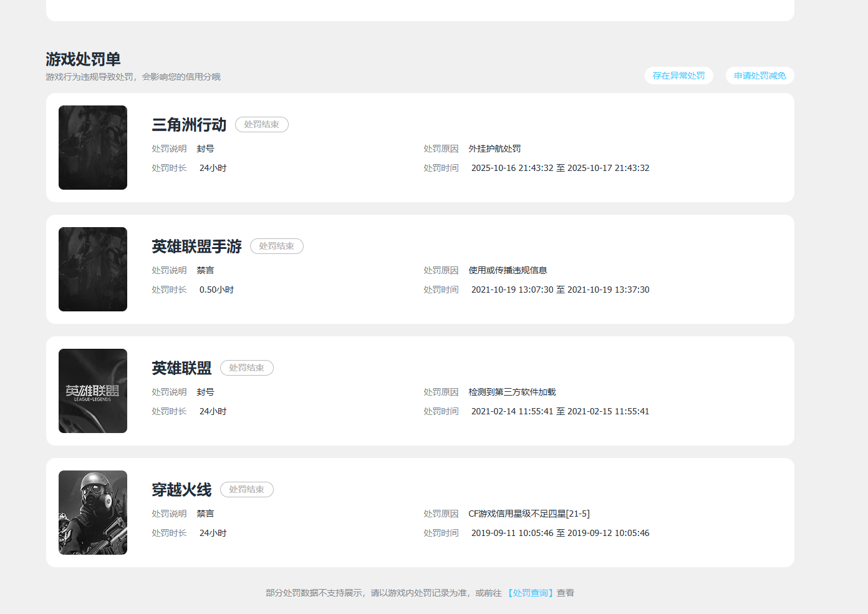Select the 三角洲行动 title

coord(189,125)
